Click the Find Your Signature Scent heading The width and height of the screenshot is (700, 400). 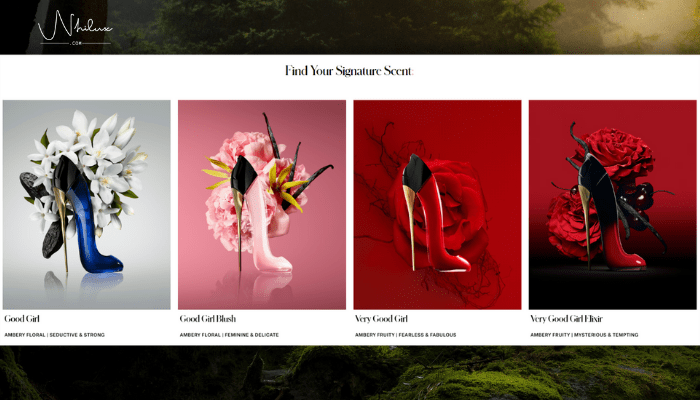(350, 71)
